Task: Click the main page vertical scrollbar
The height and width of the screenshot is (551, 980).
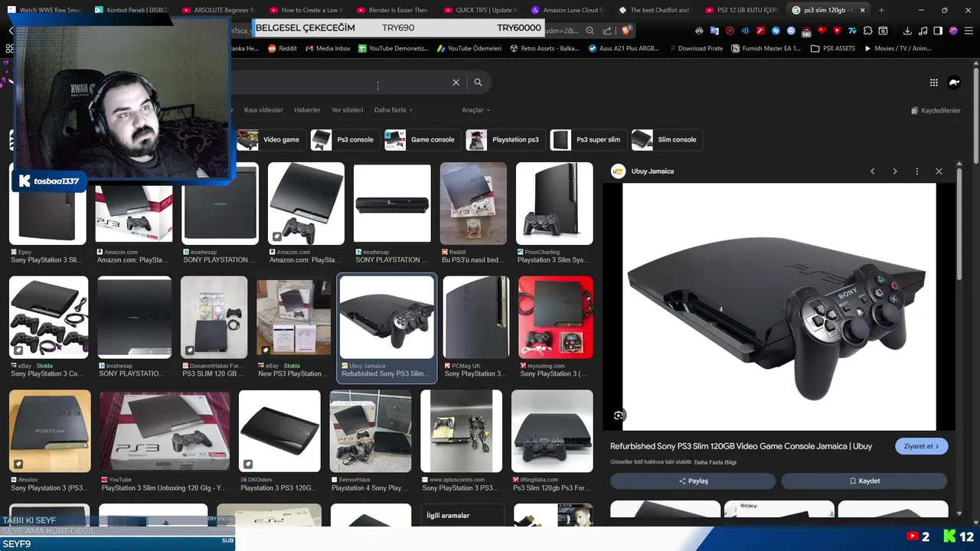Action: pyautogui.click(x=976, y=115)
